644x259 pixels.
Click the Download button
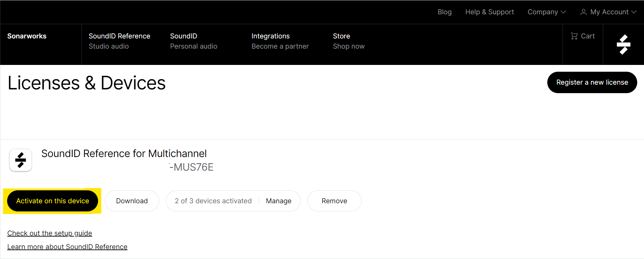coord(132,201)
